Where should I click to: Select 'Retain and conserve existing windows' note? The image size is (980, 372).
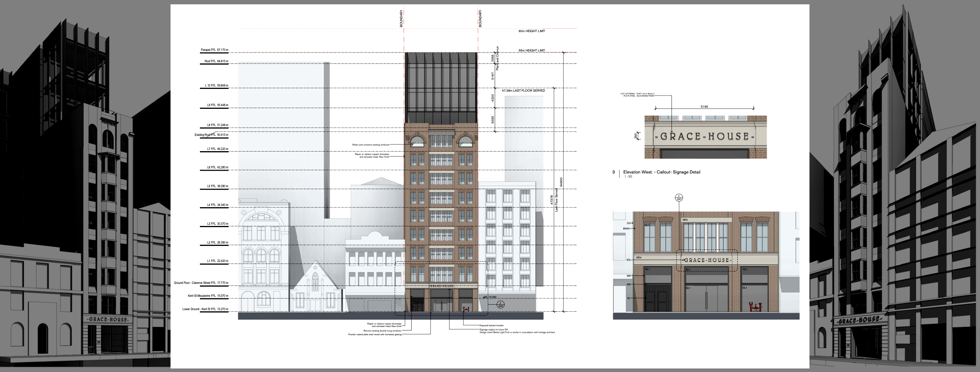pyautogui.click(x=371, y=145)
